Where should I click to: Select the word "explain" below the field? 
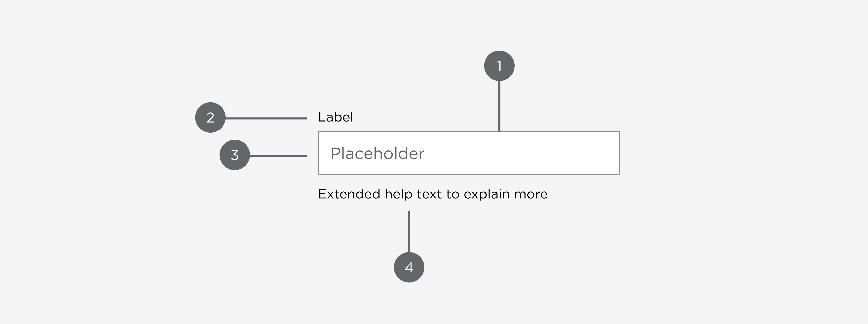tap(486, 194)
